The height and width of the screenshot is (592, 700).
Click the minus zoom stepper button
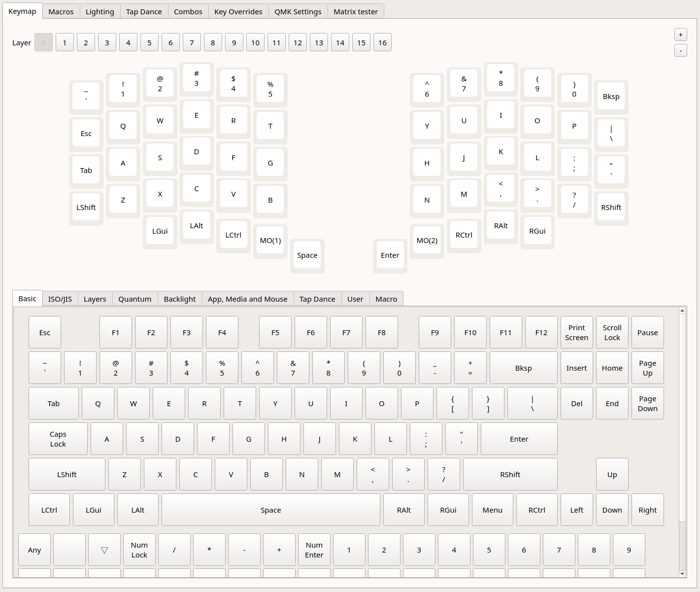coord(680,50)
